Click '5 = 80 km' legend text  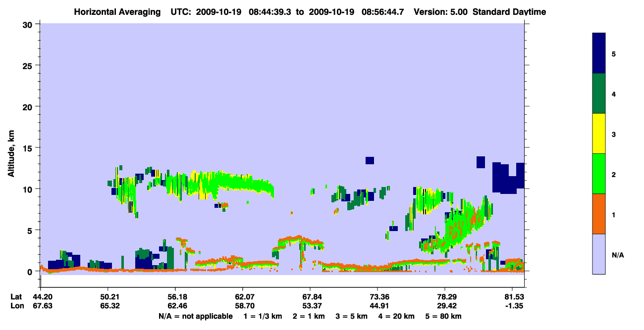(442, 316)
